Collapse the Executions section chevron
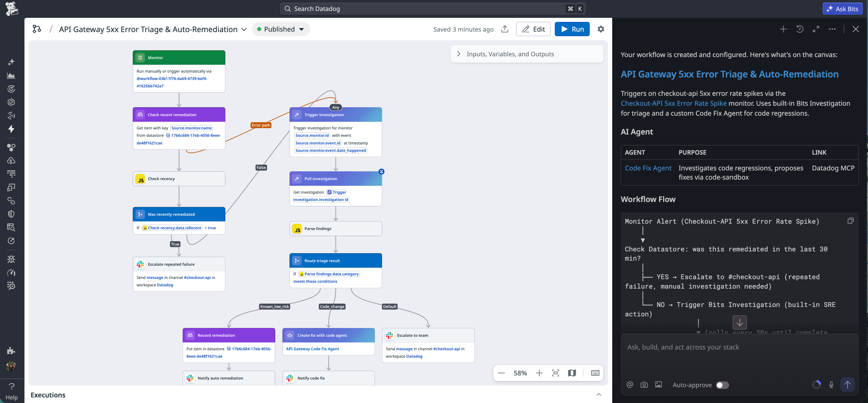The height and width of the screenshot is (403, 868). (598, 395)
